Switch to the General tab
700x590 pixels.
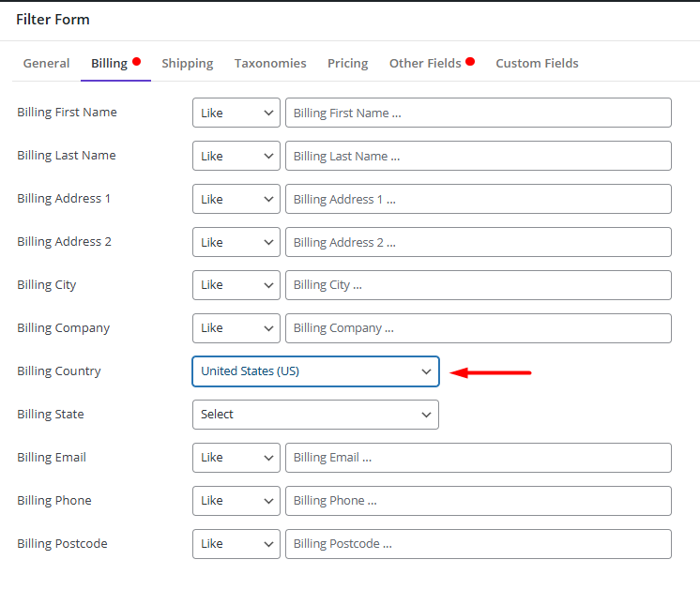click(46, 63)
